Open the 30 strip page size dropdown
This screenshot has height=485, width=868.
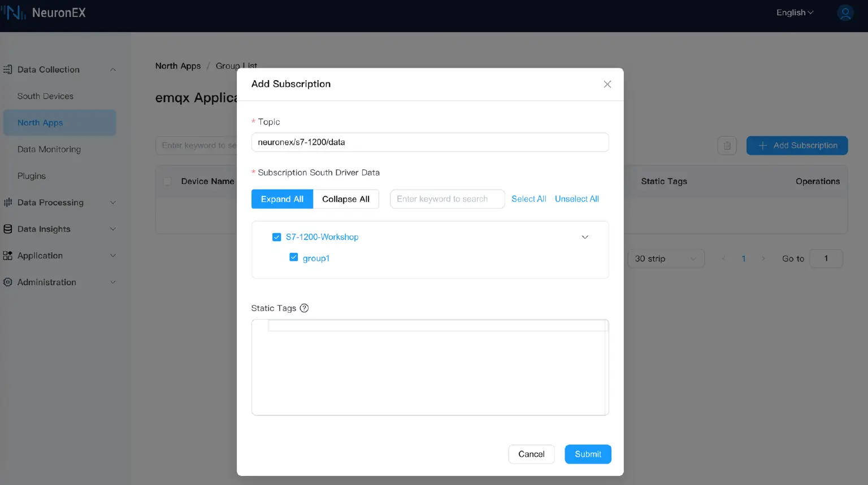pos(666,259)
